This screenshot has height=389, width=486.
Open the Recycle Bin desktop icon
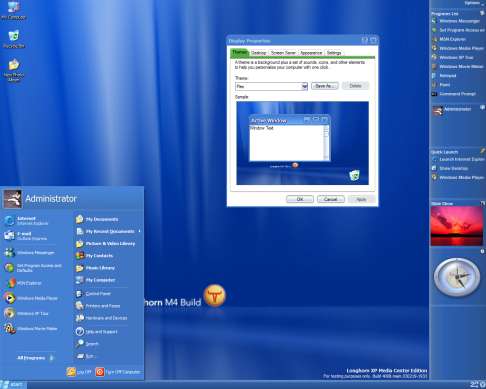pyautogui.click(x=14, y=39)
